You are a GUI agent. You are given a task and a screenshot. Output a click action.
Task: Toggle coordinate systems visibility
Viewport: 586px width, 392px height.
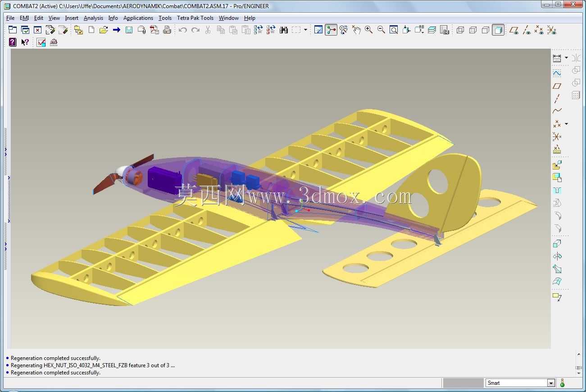[552, 30]
